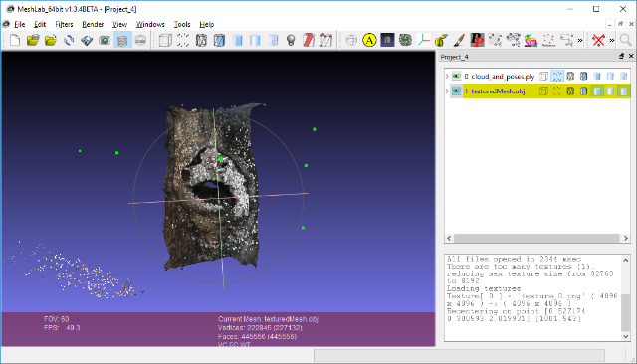Toggle the Show Layer Dialog icon
This screenshot has width=637, height=364.
[122, 40]
